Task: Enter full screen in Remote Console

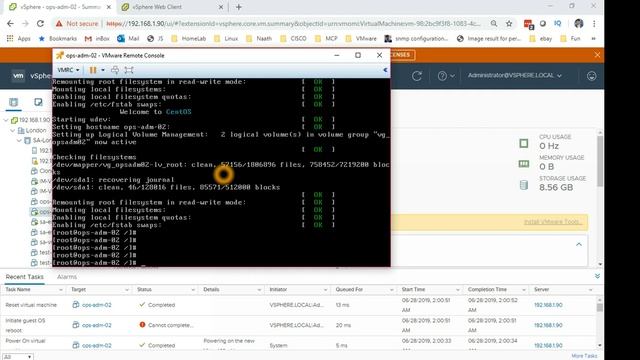Action: pyautogui.click(x=129, y=70)
